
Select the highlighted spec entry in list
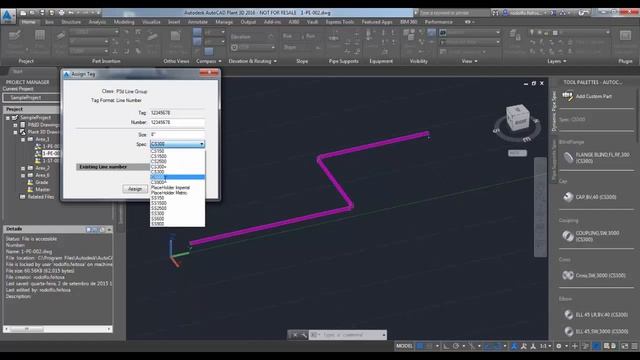pyautogui.click(x=177, y=177)
